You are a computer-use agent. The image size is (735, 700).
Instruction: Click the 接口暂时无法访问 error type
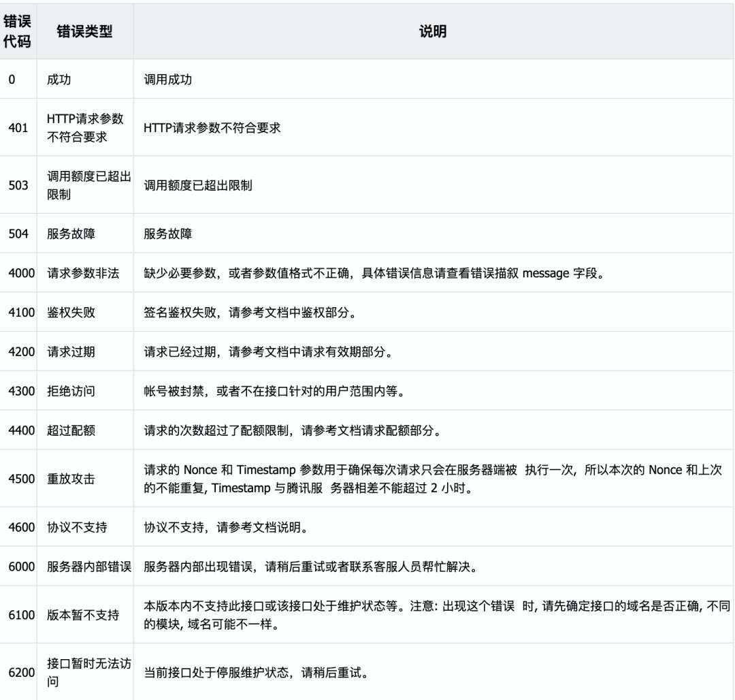click(89, 672)
